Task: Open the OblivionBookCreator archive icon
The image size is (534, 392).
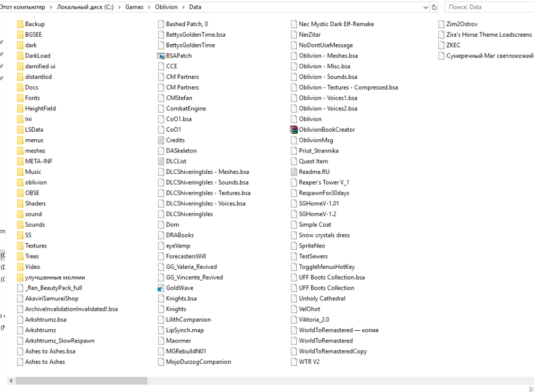Action: point(294,130)
